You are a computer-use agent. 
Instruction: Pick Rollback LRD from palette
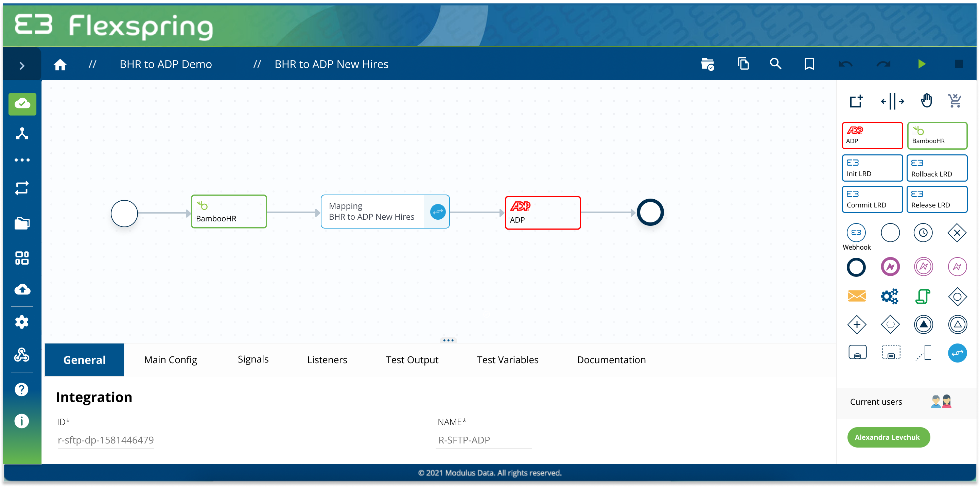click(x=937, y=168)
